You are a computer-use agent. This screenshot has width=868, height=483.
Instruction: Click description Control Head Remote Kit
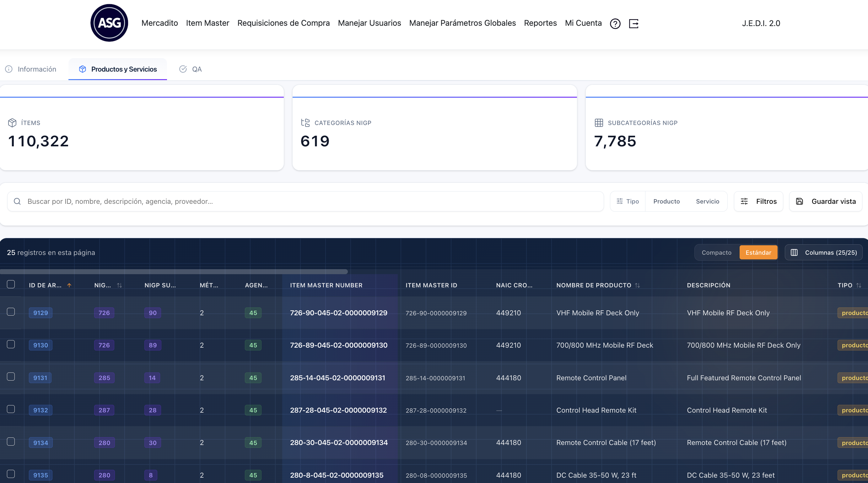(727, 410)
